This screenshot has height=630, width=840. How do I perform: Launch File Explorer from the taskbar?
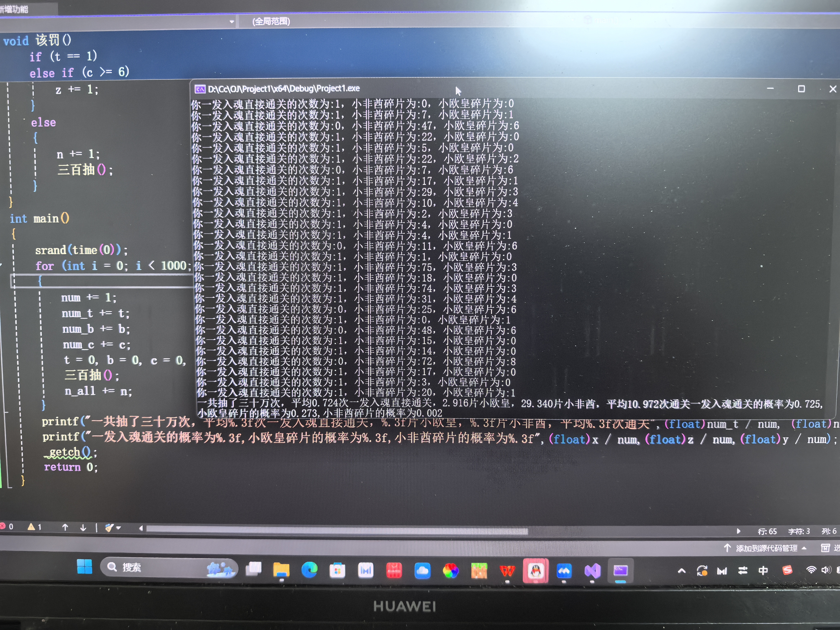pyautogui.click(x=281, y=570)
